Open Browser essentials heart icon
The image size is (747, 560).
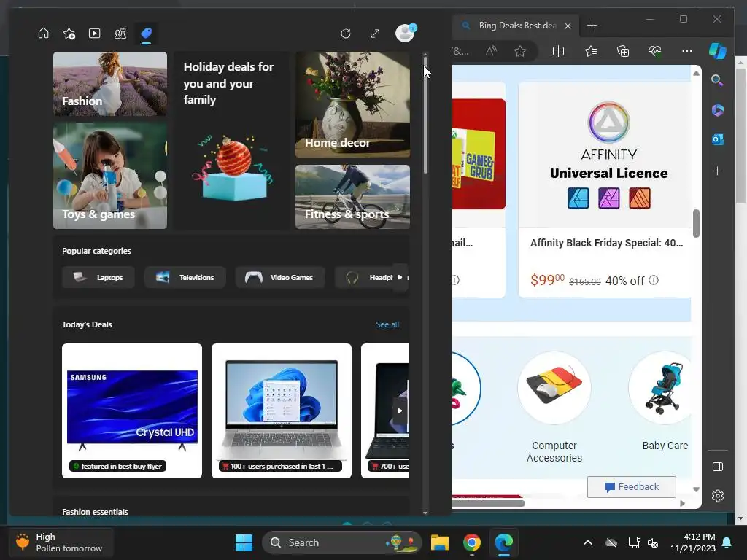coord(655,51)
